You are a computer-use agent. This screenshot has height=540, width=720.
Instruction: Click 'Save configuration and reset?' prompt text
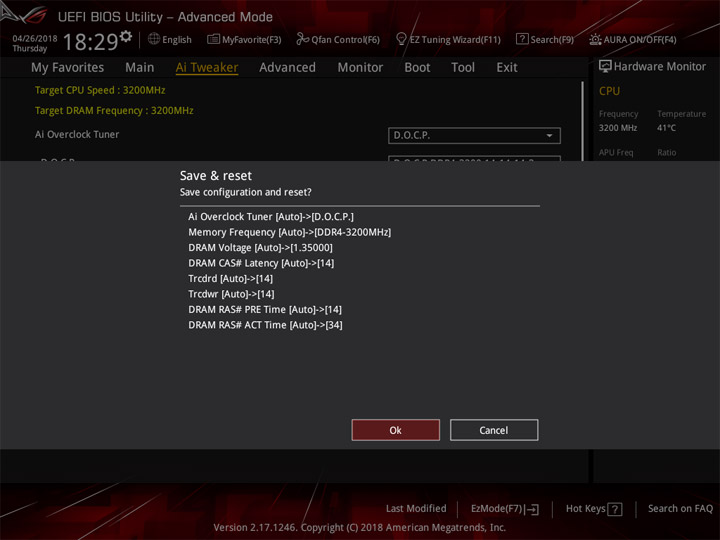click(x=246, y=192)
